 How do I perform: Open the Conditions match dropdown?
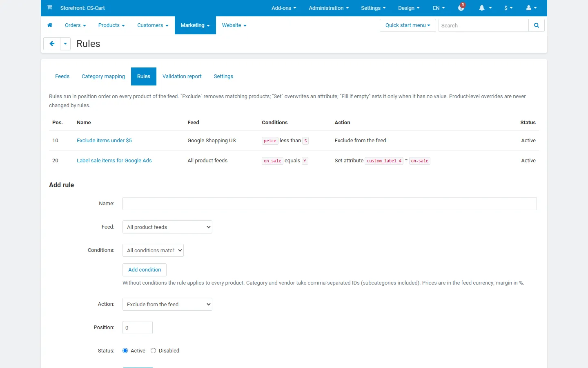(x=153, y=250)
